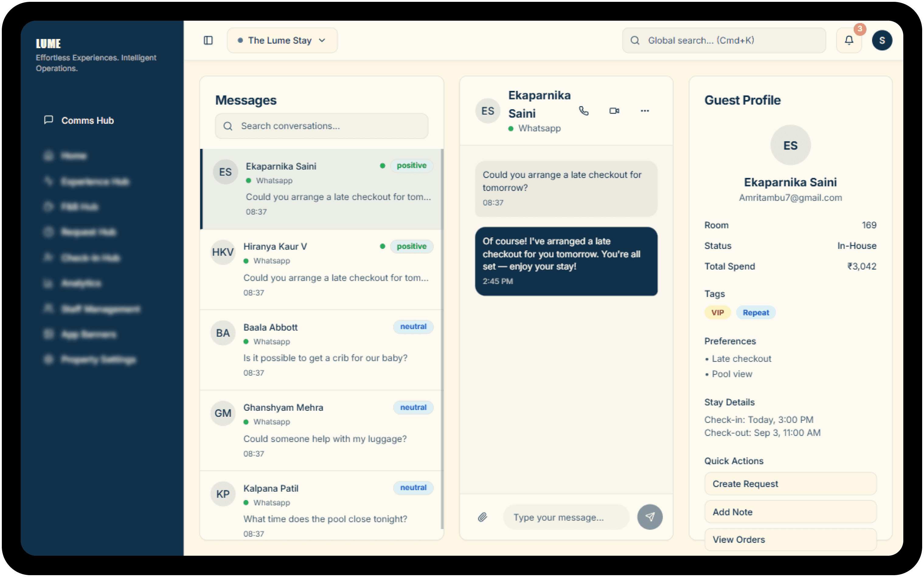Click the user avatar S

click(882, 40)
